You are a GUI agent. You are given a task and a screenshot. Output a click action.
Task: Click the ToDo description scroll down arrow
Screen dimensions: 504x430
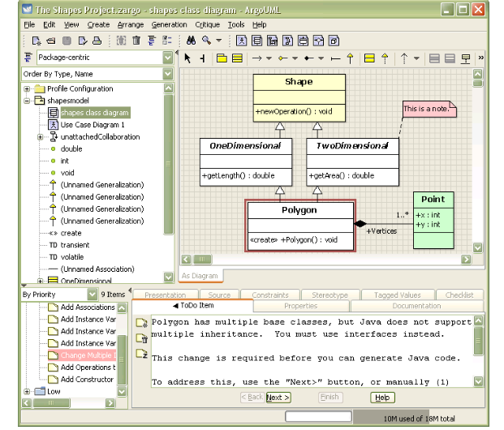coord(478,381)
